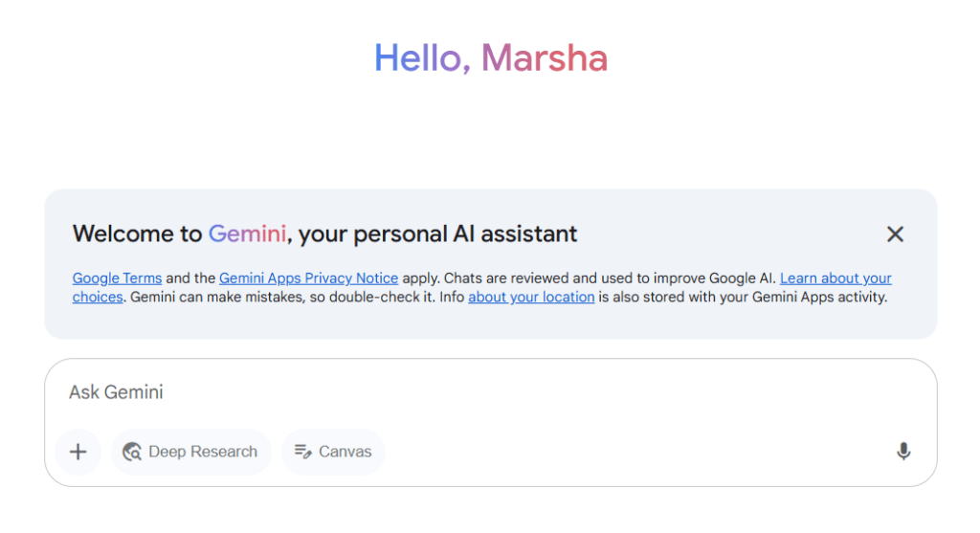Click the Canvas pencil-lines icon
980x533 pixels.
pyautogui.click(x=303, y=451)
